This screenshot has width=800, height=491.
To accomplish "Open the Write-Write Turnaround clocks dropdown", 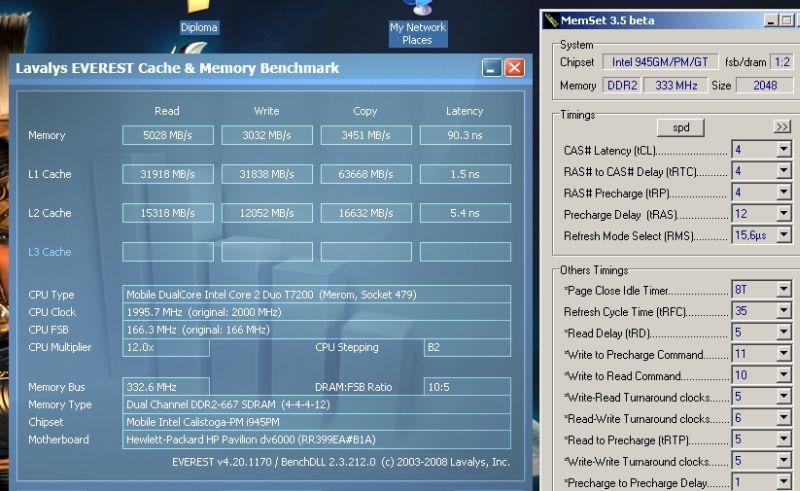I will coord(784,461).
